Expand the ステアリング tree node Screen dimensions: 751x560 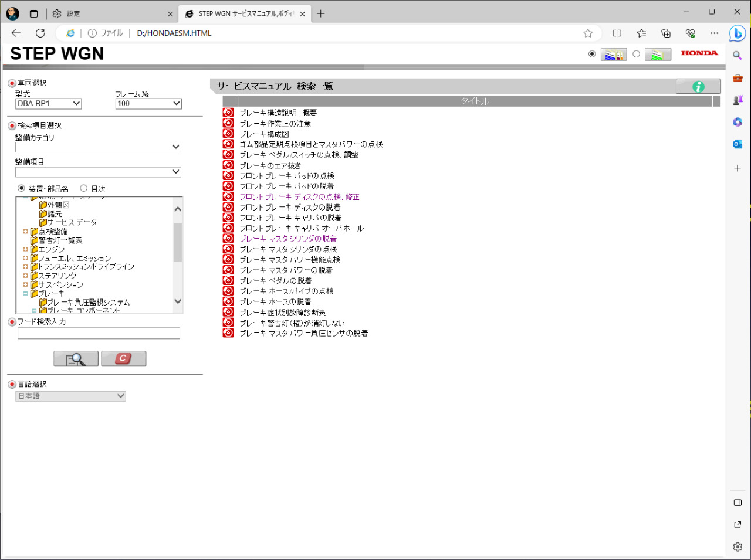coord(25,276)
